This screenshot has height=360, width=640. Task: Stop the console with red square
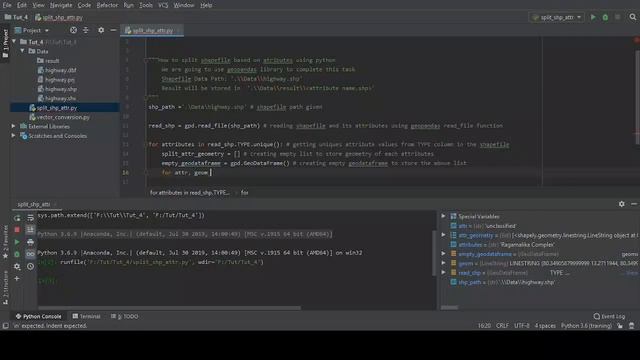(x=17, y=230)
